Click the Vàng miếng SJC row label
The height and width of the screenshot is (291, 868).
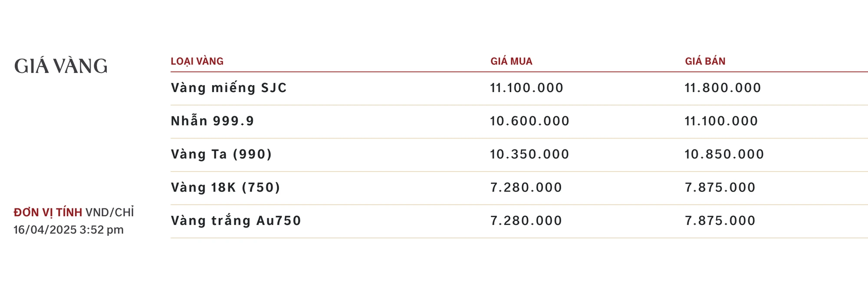(229, 88)
